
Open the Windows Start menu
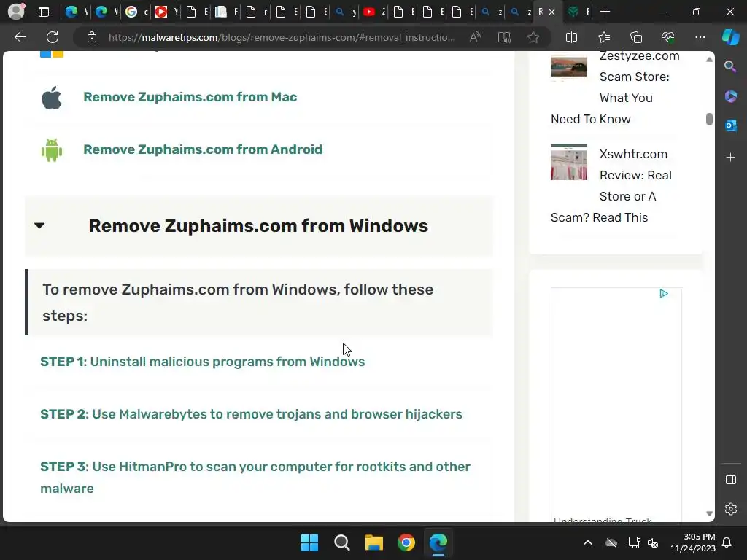coord(309,542)
